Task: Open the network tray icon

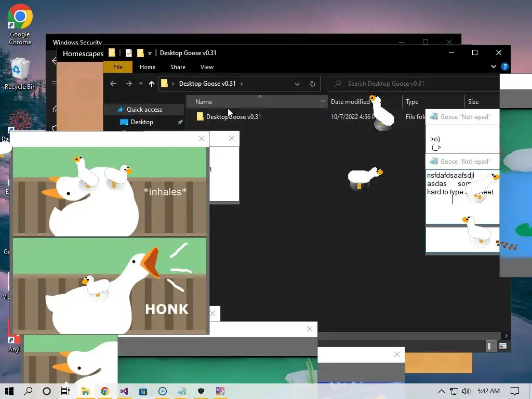Action: [454, 391]
